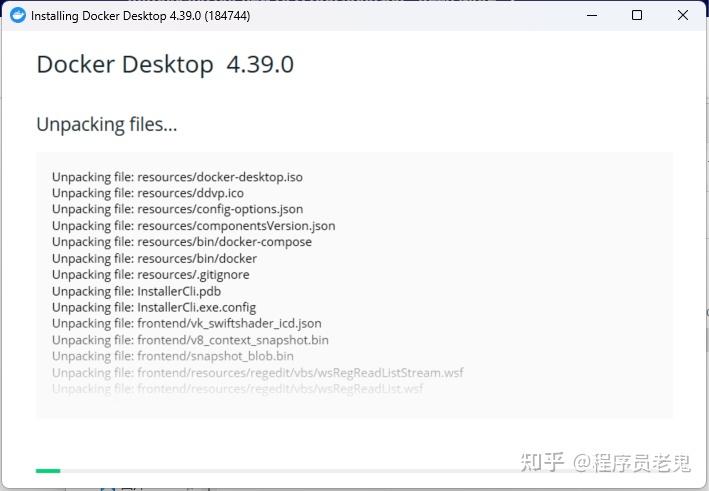Select the frontend/vk_swiftshader_icd.json log line

pyautogui.click(x=187, y=324)
